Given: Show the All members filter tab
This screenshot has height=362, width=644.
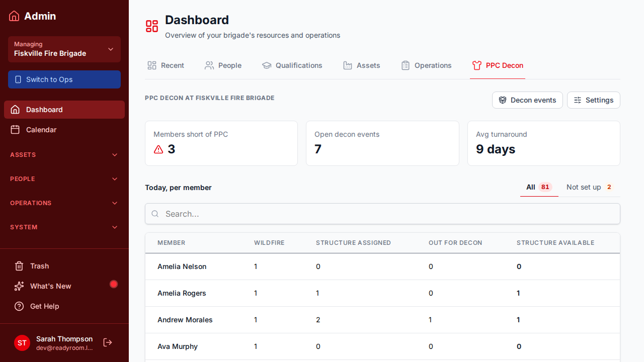Looking at the screenshot, I should pyautogui.click(x=539, y=187).
